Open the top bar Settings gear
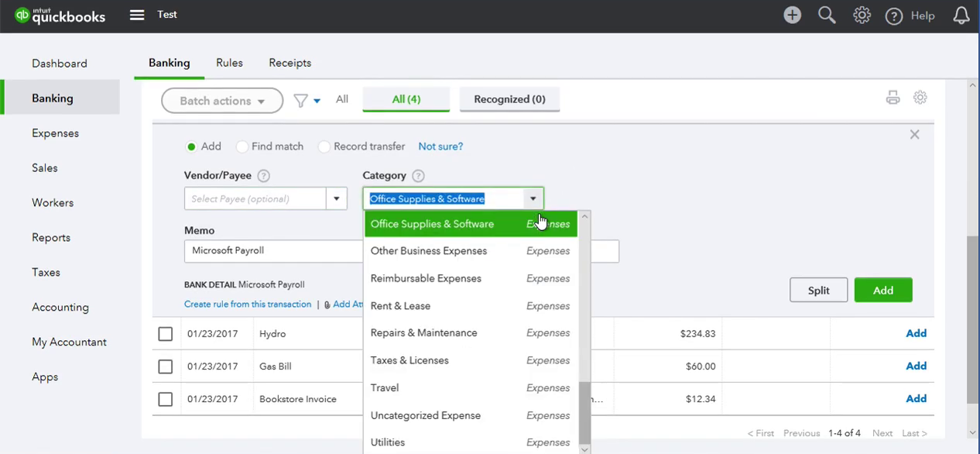Viewport: 980px width, 454px height. tap(862, 15)
